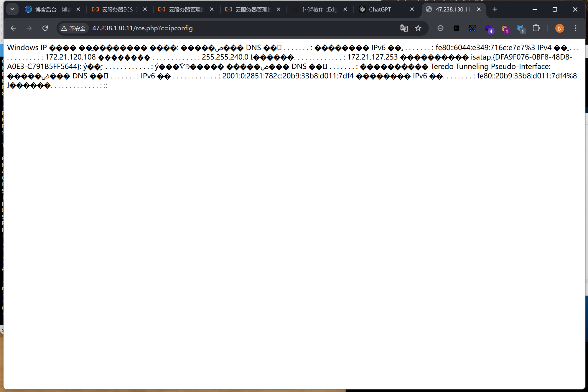588x392 pixels.
Task: Click the blue cat extension icon
Action: (x=521, y=29)
